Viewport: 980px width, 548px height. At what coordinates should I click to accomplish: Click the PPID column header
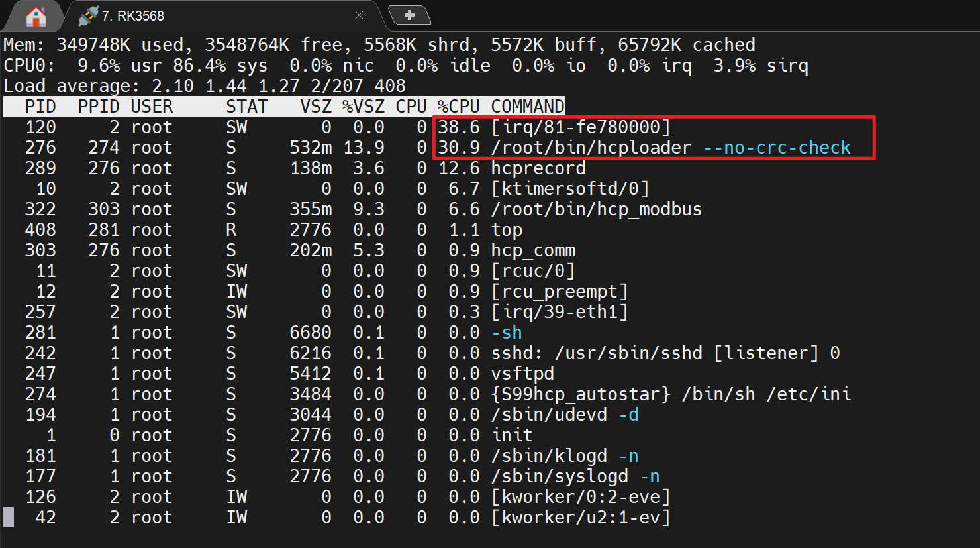pyautogui.click(x=99, y=107)
